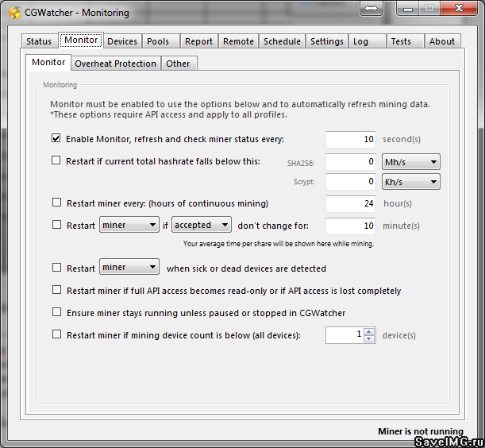Enable restart when hashrate falls below checkbox
The width and height of the screenshot is (485, 448).
[56, 160]
